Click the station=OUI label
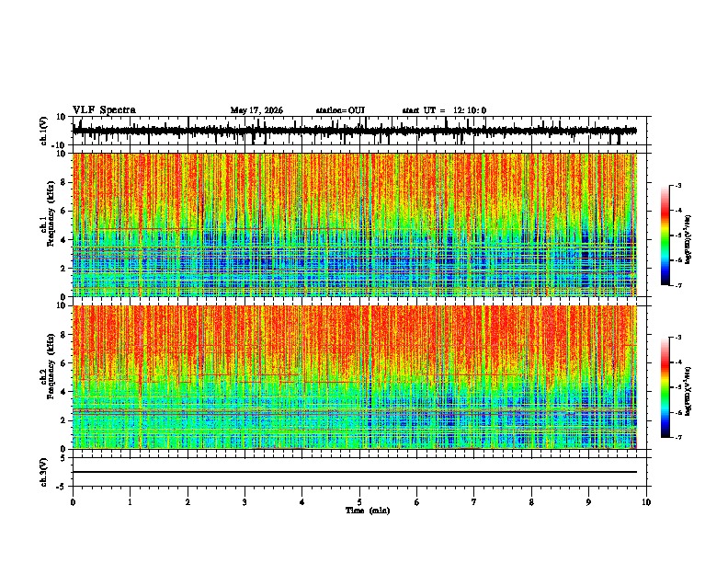Screen dimensions: 728x563 click(x=340, y=110)
